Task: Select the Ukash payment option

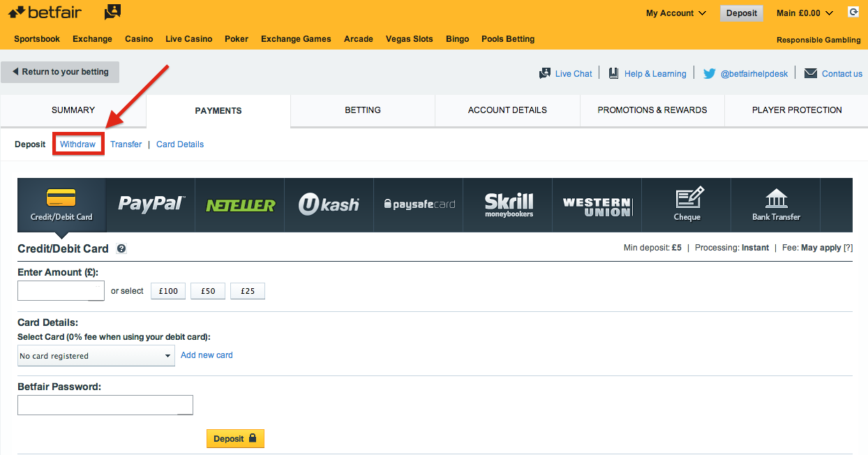Action: 329,204
